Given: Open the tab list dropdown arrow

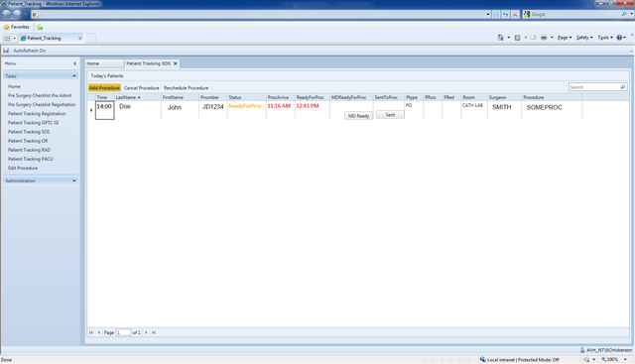Looking at the screenshot, I should pos(15,38).
